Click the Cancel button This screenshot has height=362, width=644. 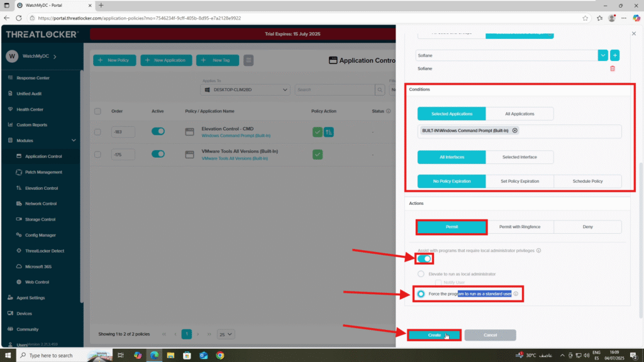[490, 336]
